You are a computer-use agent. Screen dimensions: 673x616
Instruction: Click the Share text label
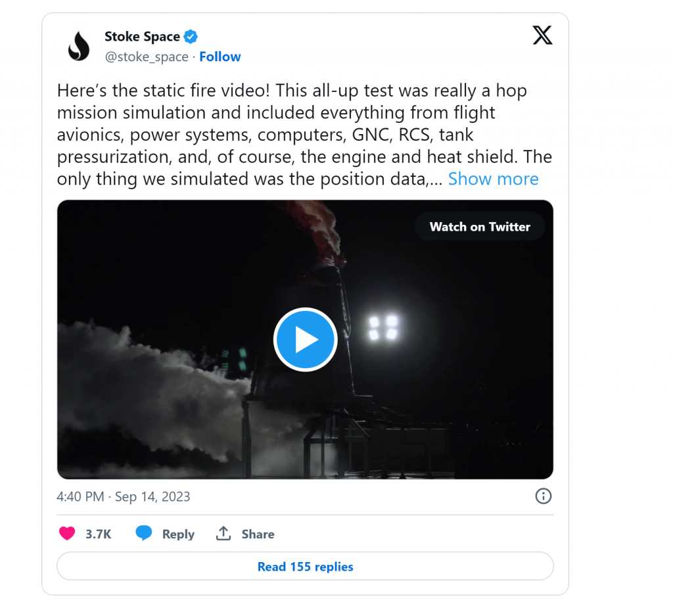coord(258,534)
